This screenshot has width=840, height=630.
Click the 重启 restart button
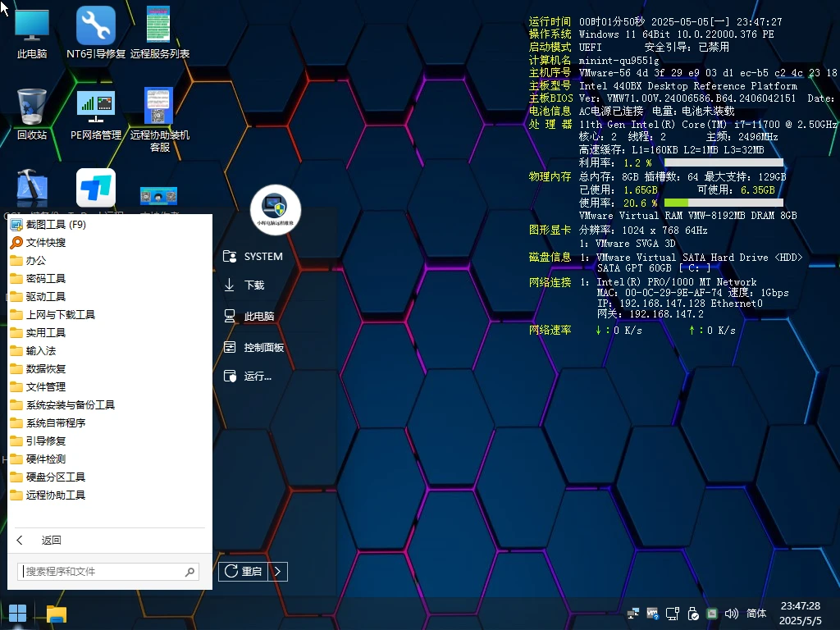point(243,572)
